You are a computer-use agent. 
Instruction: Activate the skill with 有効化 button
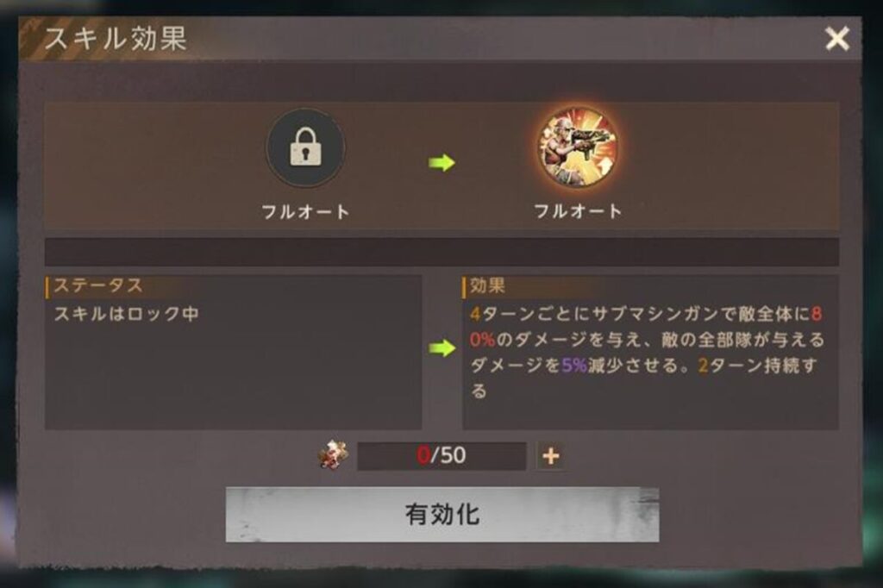(442, 515)
